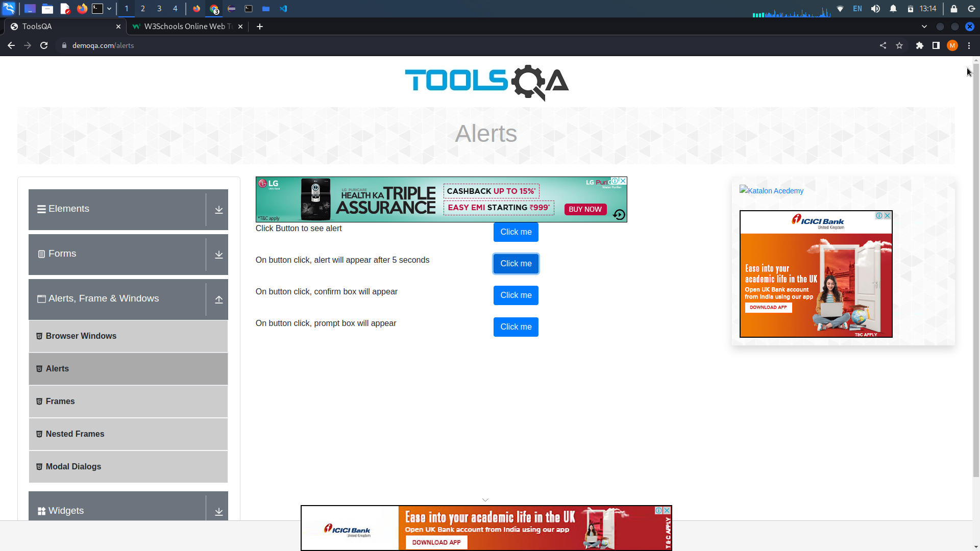Click 'Click me' for the confirm box
This screenshot has height=551, width=980.
pyautogui.click(x=516, y=295)
